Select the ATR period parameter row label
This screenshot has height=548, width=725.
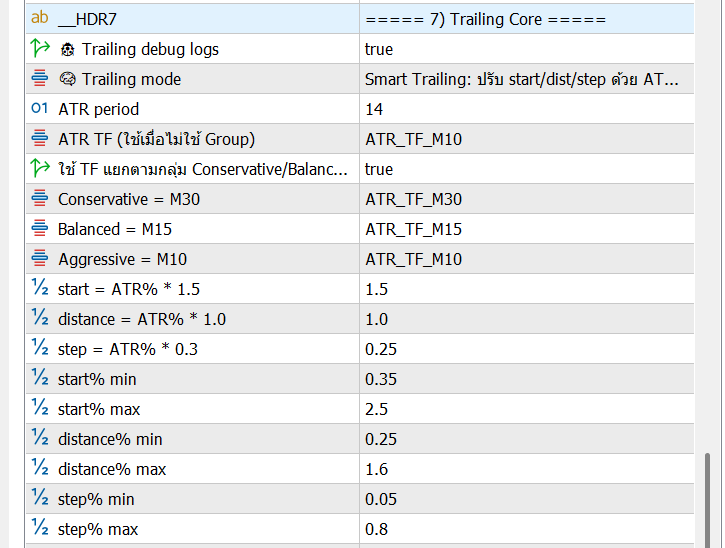(98, 109)
